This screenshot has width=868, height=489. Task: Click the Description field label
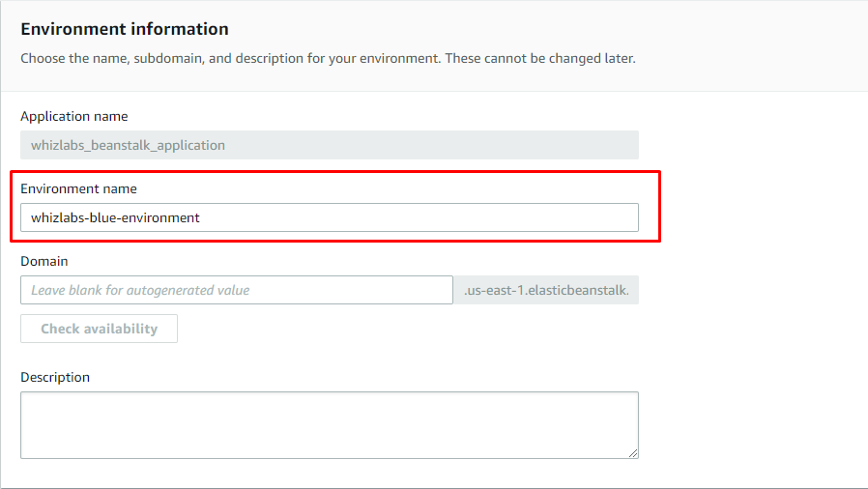coord(55,377)
